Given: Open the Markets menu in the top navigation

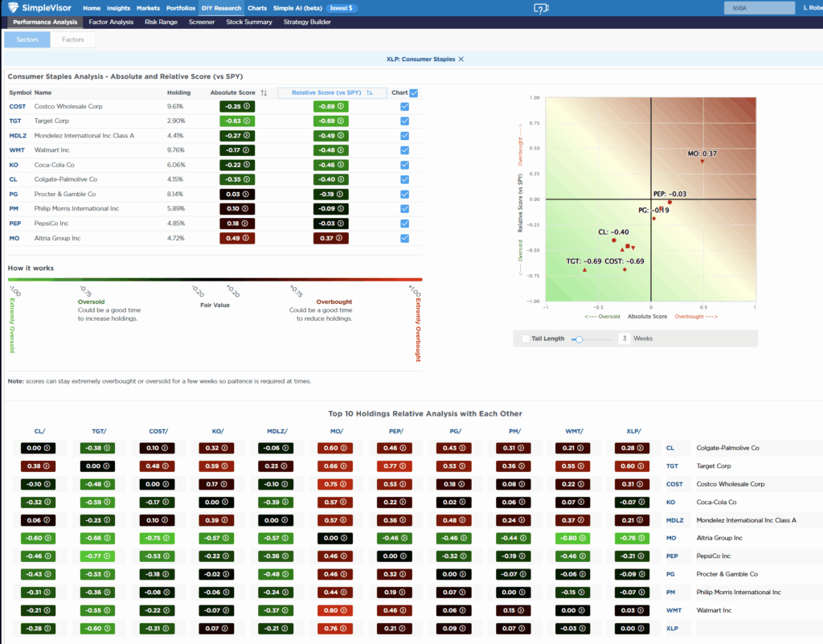Looking at the screenshot, I should pos(148,8).
